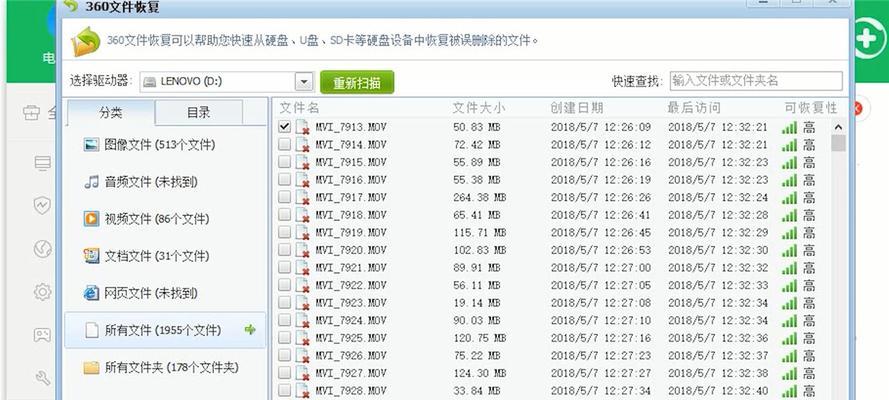Select 所有文件夹 (178个文件夹) category
This screenshot has width=889, height=400.
[165, 368]
